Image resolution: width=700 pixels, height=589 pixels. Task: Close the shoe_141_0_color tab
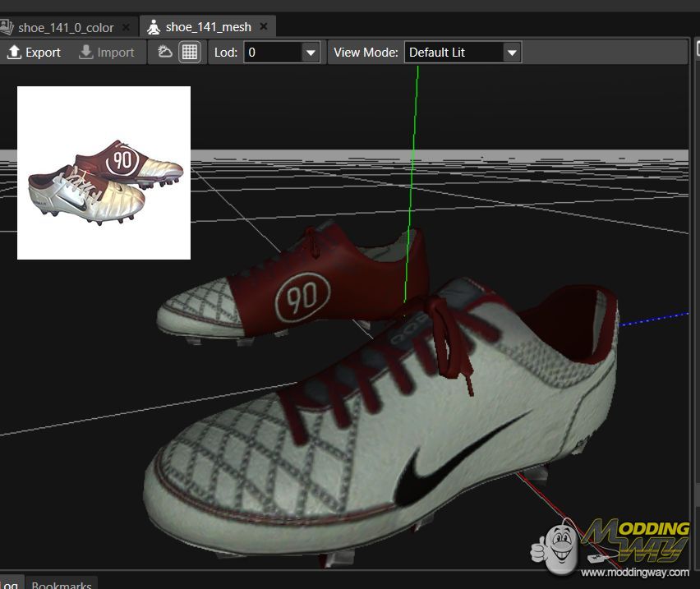pyautogui.click(x=126, y=27)
